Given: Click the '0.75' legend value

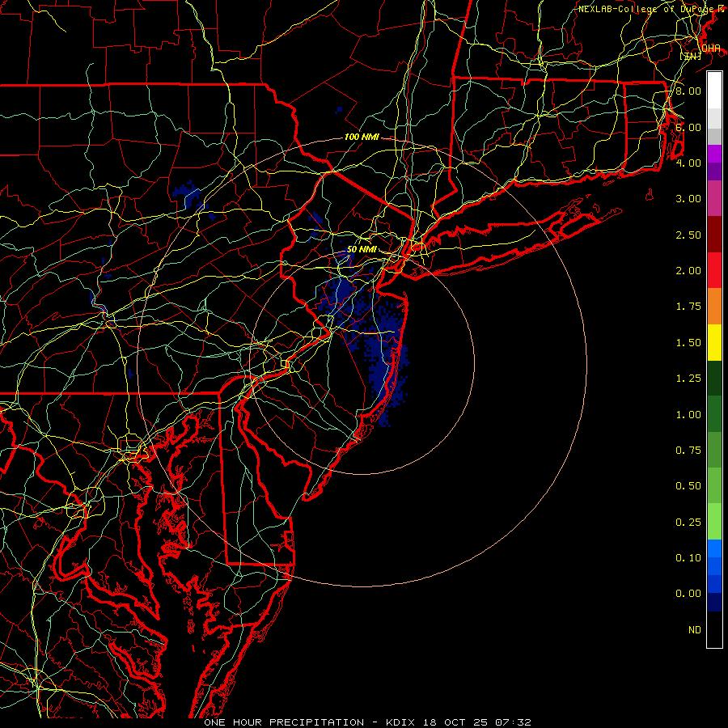Looking at the screenshot, I should click(x=688, y=451).
